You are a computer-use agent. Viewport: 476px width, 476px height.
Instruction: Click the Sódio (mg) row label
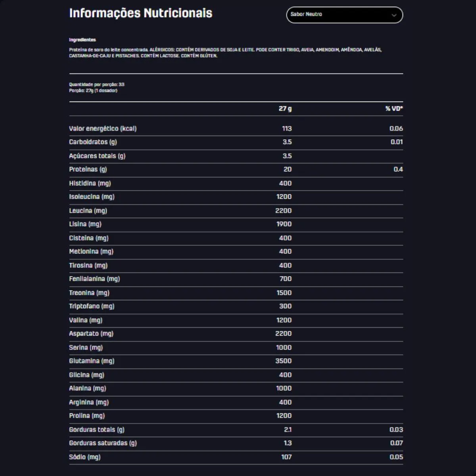(85, 457)
